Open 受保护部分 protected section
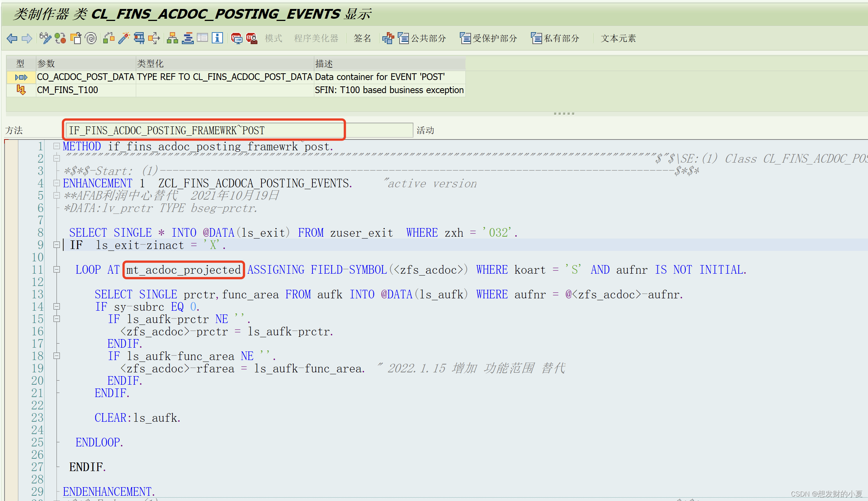Viewport: 868px width, 501px height. click(488, 38)
